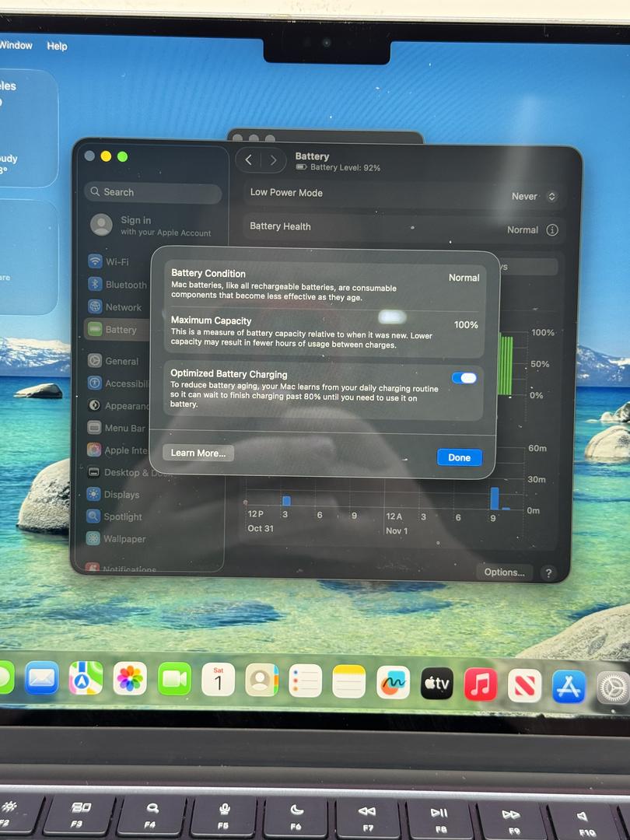Select Bluetooth in the sidebar
This screenshot has width=630, height=840.
point(124,285)
